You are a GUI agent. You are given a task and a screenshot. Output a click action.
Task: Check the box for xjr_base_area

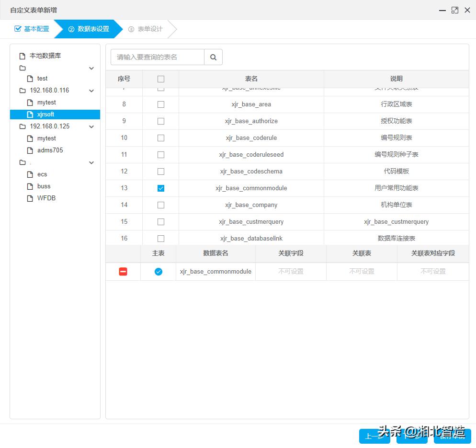tap(161, 104)
